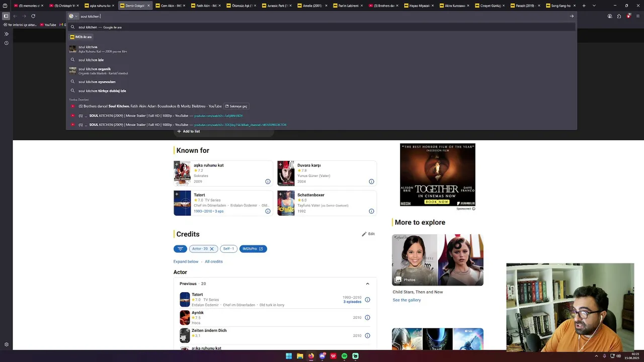Click the 'IMDb ile ara' search shortcut
Screen dimensions: 644x362
point(81,37)
